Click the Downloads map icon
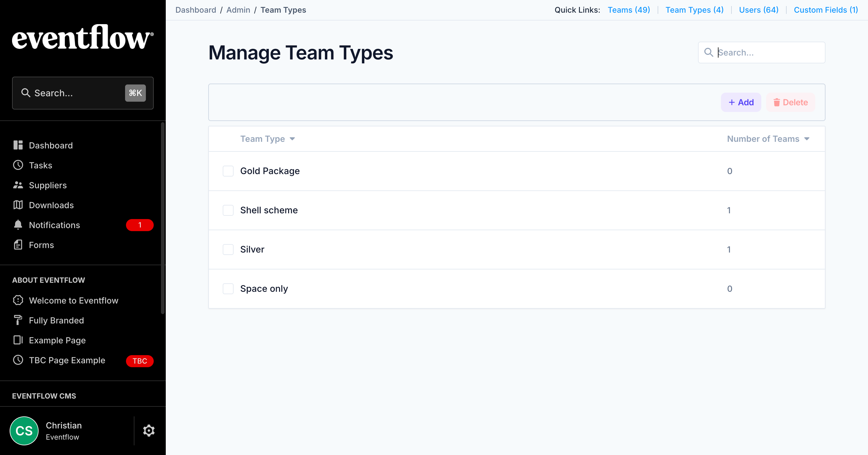 18,205
